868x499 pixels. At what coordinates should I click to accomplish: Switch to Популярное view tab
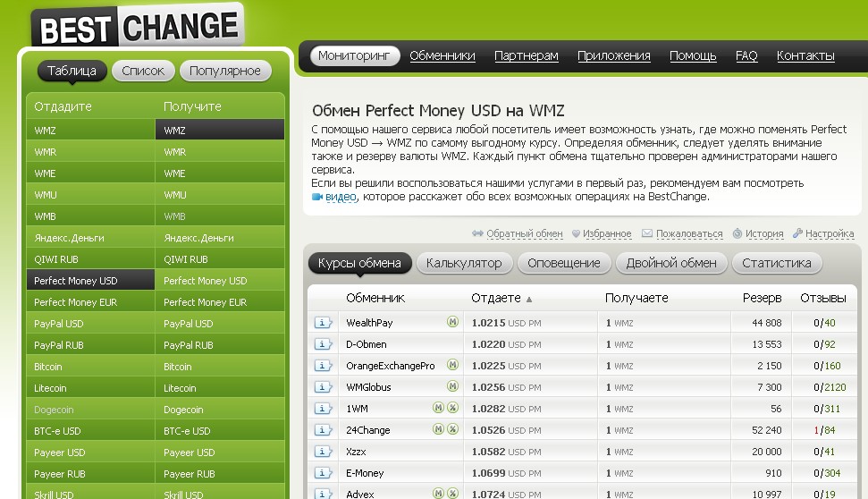pyautogui.click(x=225, y=71)
